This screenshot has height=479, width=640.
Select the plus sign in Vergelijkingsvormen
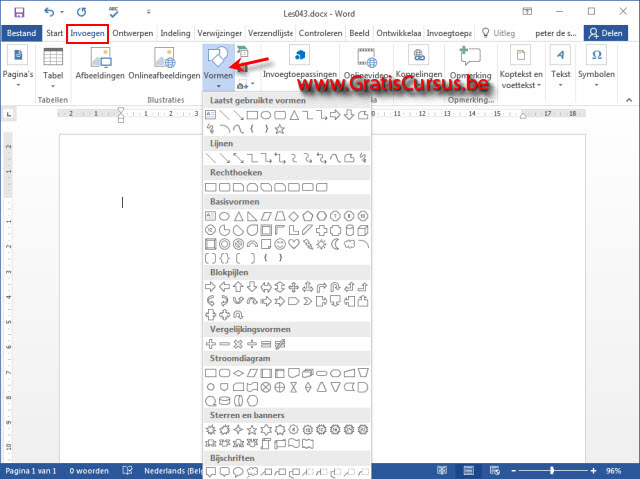point(211,344)
